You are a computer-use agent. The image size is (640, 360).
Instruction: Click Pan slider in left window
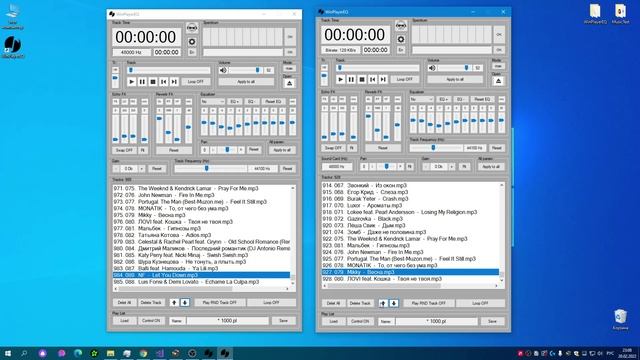227,150
